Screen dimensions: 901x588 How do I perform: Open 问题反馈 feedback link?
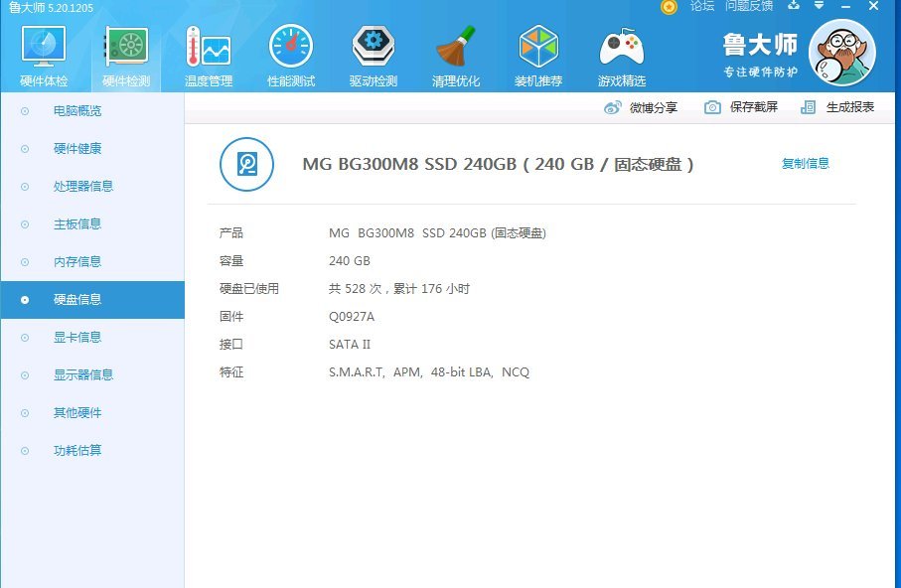[x=749, y=6]
